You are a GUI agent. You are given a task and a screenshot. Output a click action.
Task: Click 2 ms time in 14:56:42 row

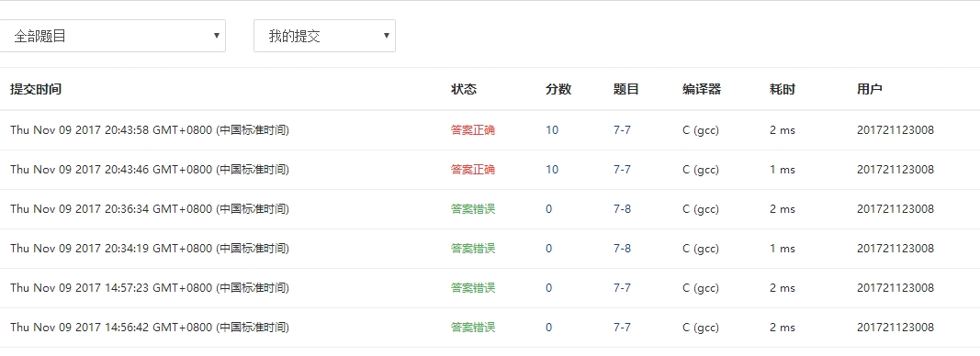click(782, 328)
